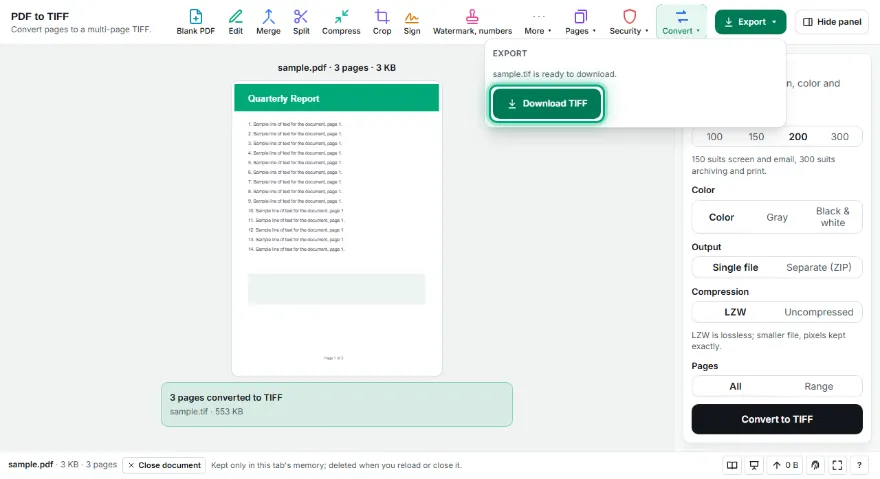Select Single file output
The height and width of the screenshot is (479, 880).
(735, 267)
